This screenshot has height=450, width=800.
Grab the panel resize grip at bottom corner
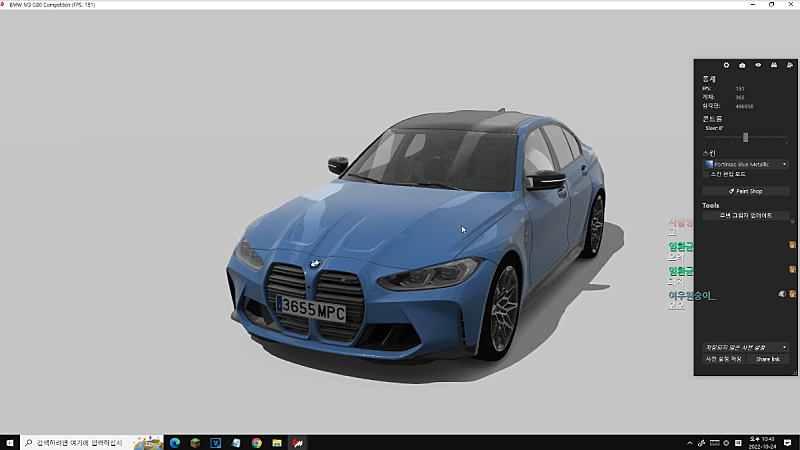coord(794,373)
